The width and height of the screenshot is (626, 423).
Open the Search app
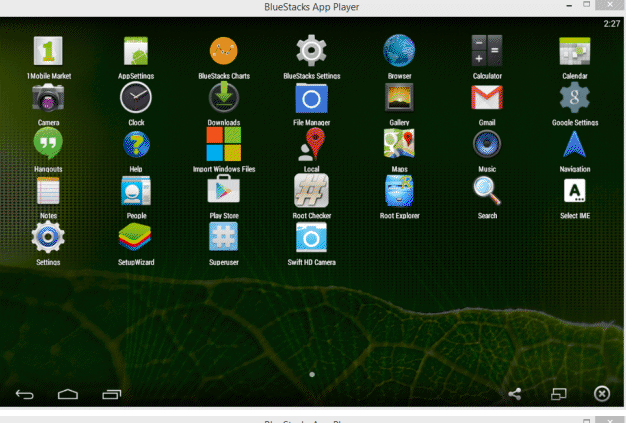click(x=487, y=191)
